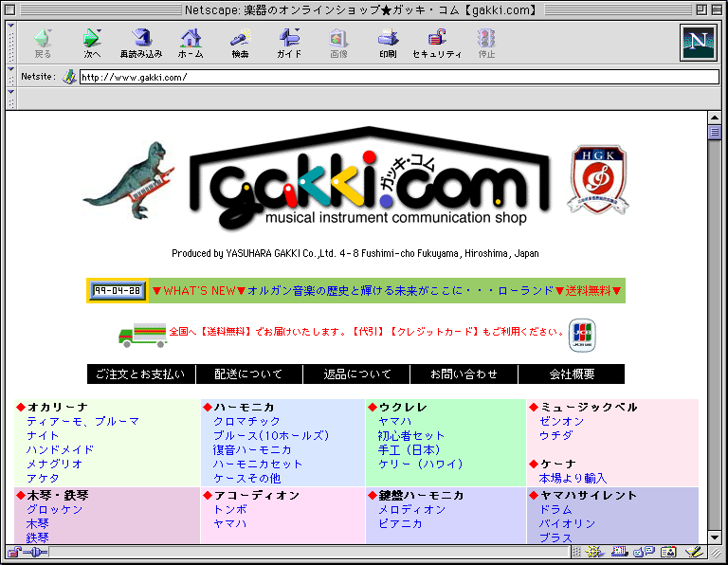Screen dimensions: 728x565
Task: Click the window zoom box
Action: 701,9
